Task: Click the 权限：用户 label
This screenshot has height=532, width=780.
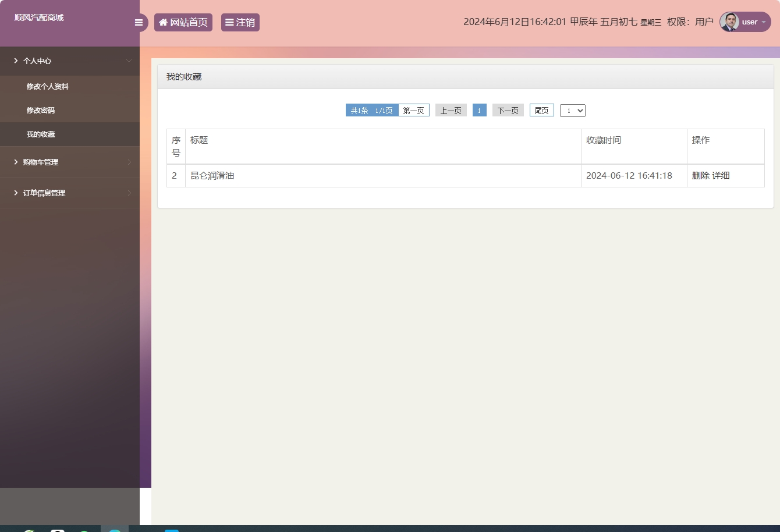Action: 690,22
